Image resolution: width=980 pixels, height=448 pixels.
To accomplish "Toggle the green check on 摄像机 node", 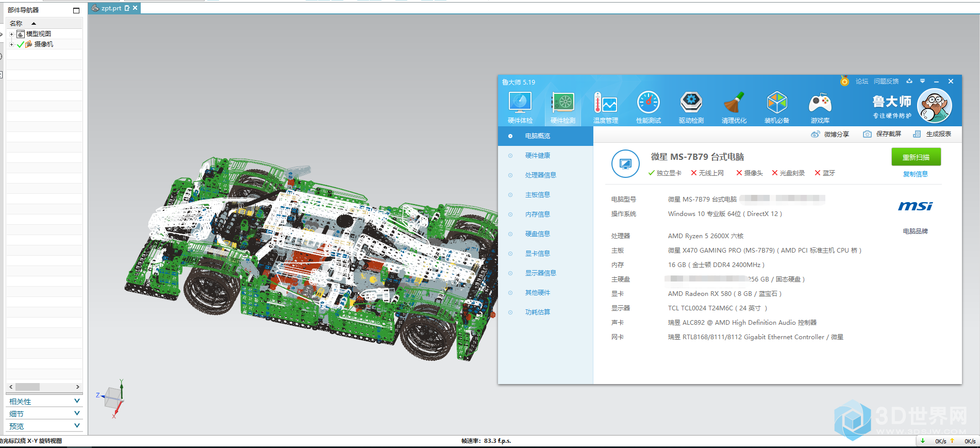I will coord(21,44).
